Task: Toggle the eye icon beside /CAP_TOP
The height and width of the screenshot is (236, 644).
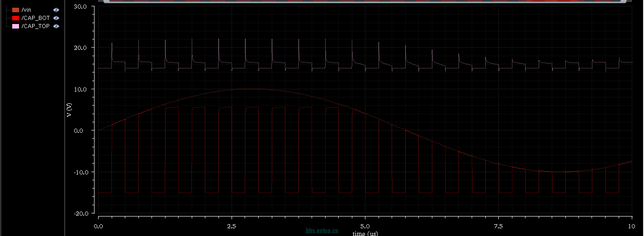Action: pos(56,26)
